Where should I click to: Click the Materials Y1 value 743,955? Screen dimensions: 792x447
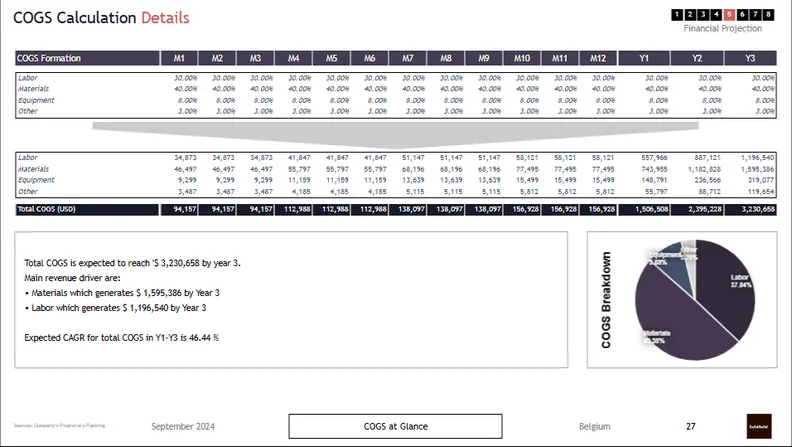pos(654,169)
